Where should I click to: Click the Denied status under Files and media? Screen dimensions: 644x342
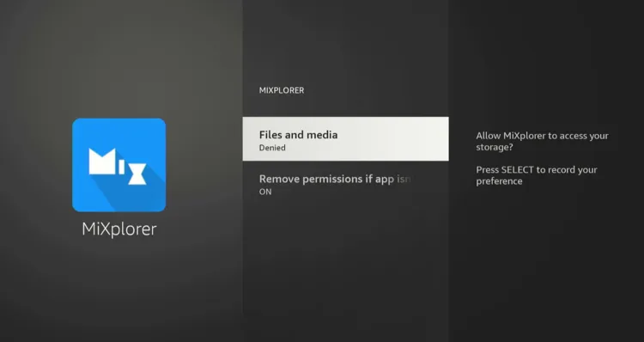272,148
